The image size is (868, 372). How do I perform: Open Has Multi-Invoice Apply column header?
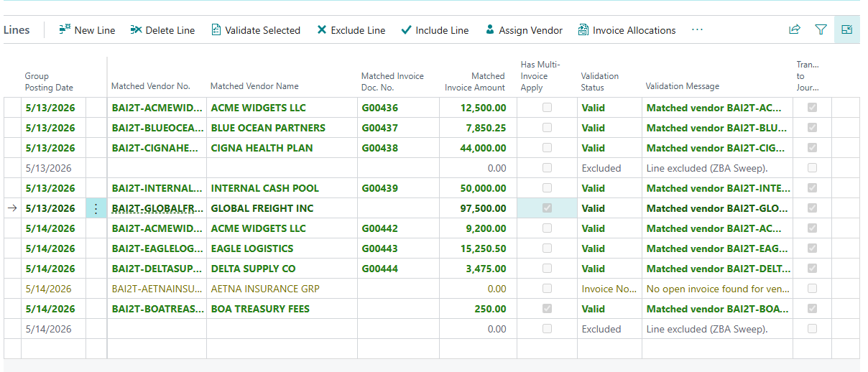click(x=540, y=76)
